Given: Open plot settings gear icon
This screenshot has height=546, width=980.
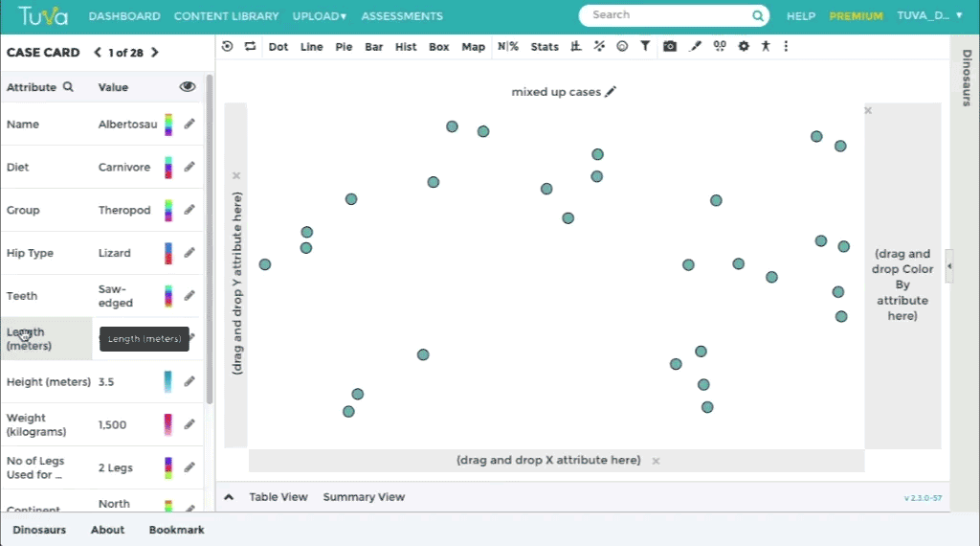Looking at the screenshot, I should pyautogui.click(x=743, y=46).
